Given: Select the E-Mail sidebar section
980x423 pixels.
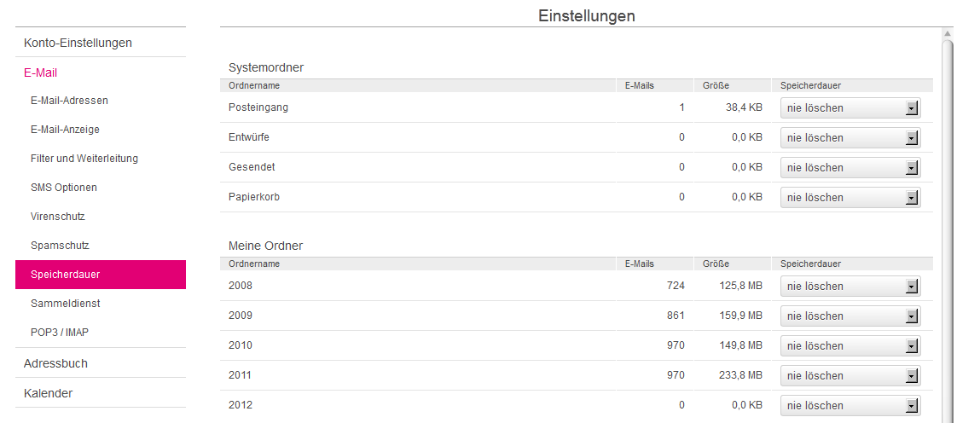Looking at the screenshot, I should tap(40, 73).
